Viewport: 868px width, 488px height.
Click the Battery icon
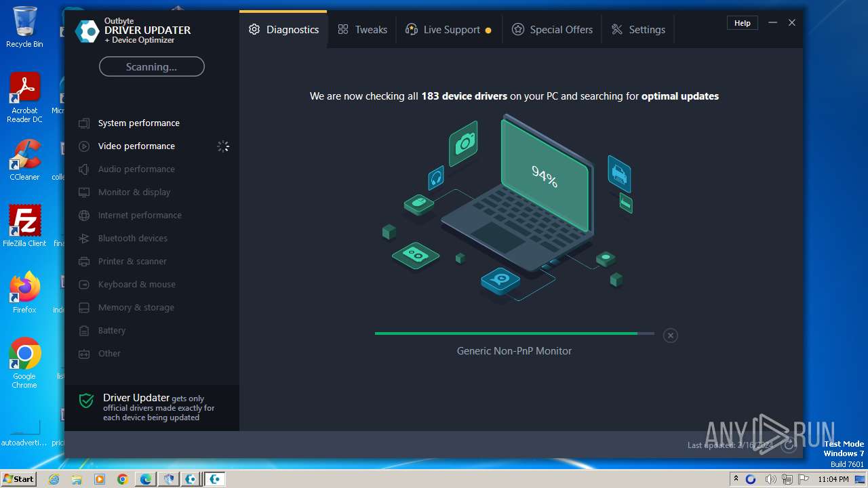pos(84,331)
